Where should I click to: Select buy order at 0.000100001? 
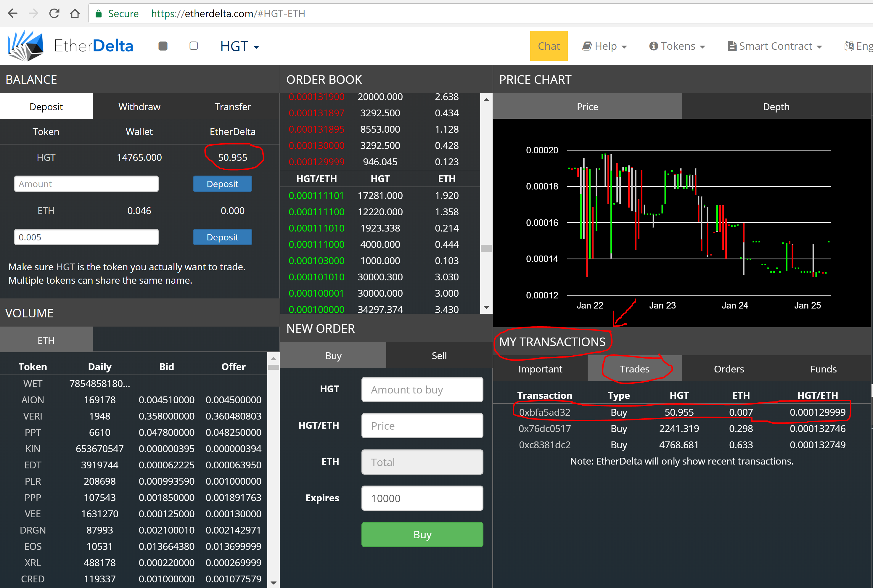tap(380, 293)
